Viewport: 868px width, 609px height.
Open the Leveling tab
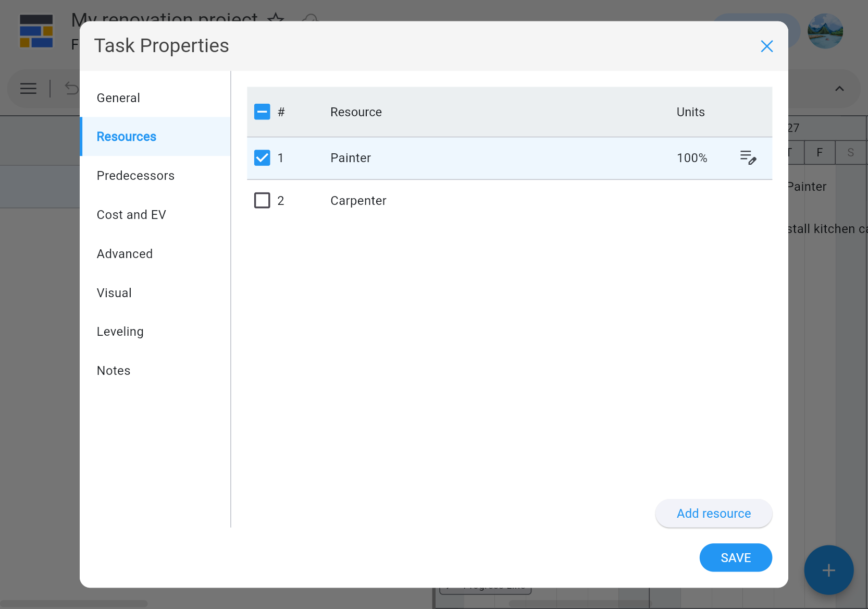tap(120, 332)
